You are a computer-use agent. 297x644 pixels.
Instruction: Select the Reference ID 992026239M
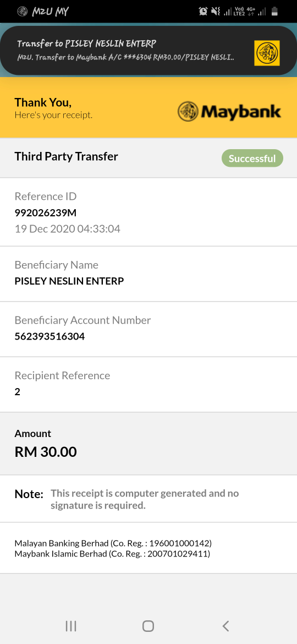(46, 213)
